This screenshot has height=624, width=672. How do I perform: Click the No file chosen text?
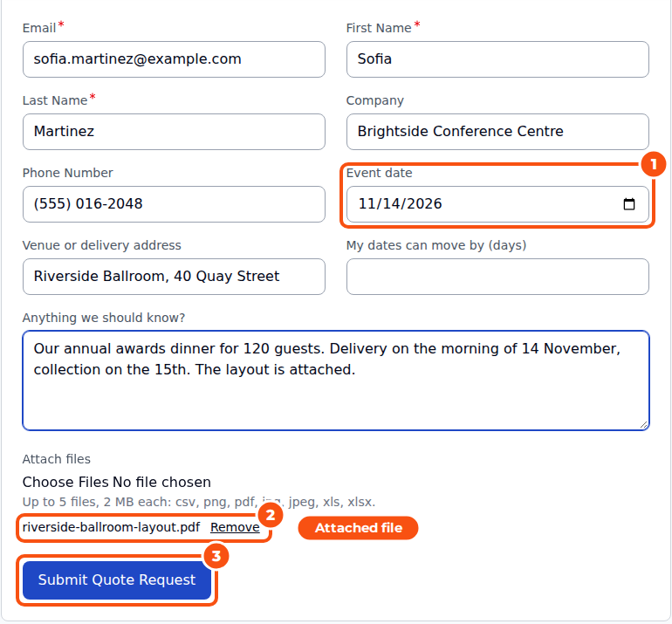click(161, 482)
